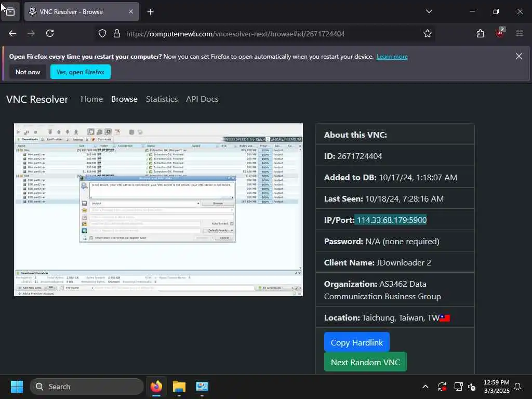Click the Last Seen date value
Screen dimensions: 532x399
pos(404,199)
